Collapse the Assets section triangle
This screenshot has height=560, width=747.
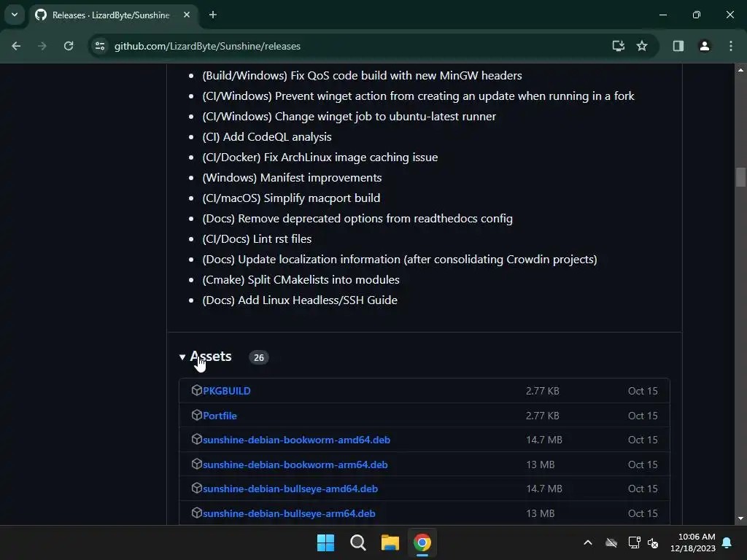coord(182,357)
